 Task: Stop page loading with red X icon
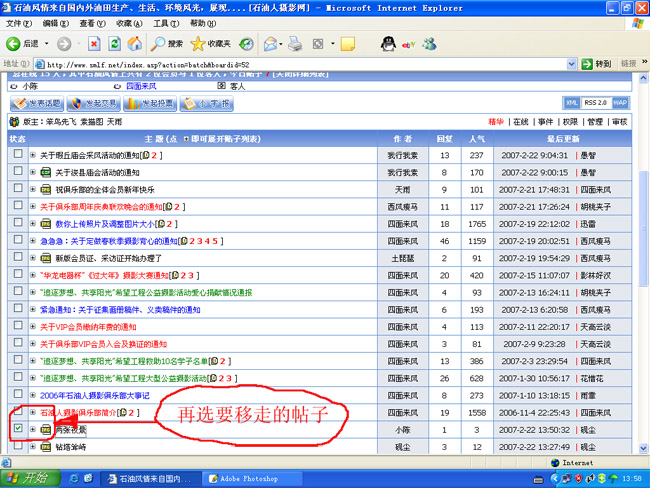point(95,44)
